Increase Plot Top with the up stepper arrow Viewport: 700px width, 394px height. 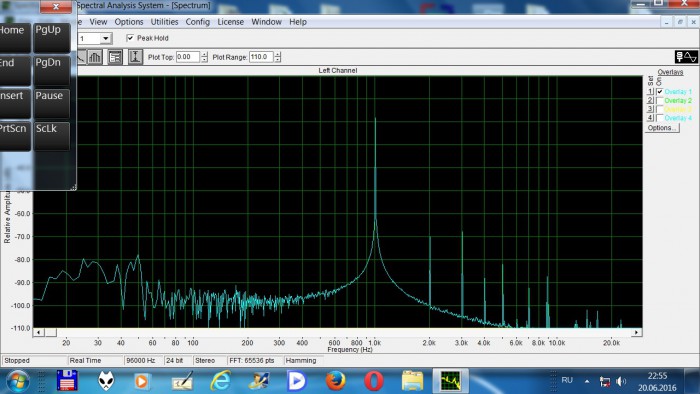204,54
